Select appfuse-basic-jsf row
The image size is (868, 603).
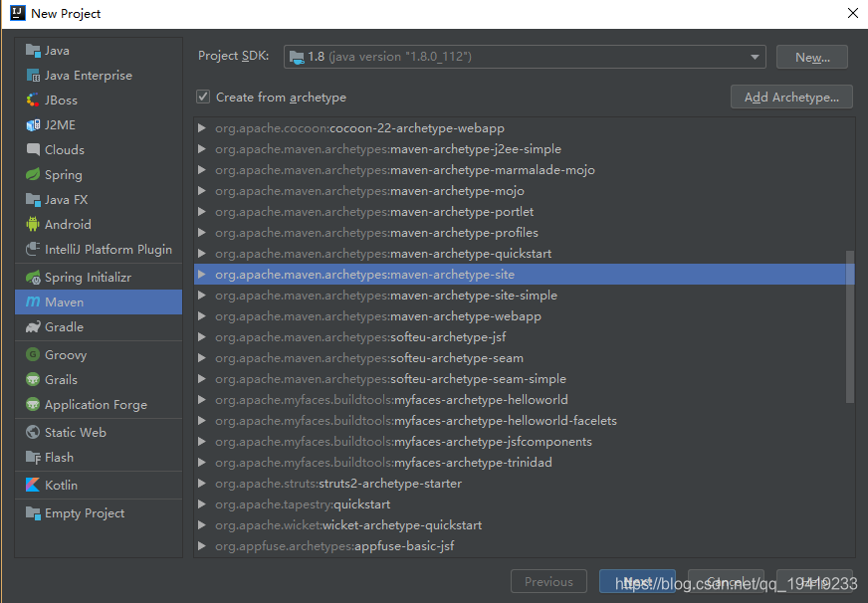coord(524,546)
